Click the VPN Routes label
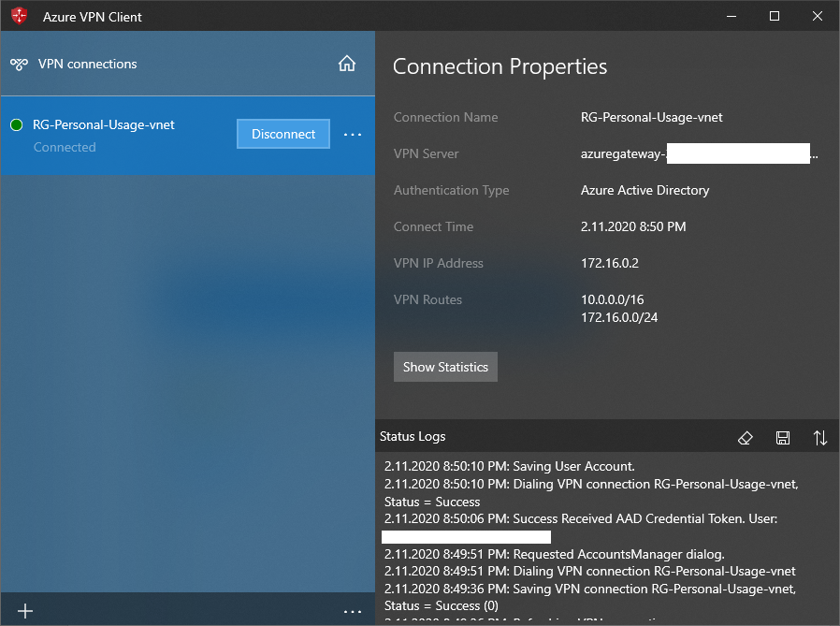 [x=427, y=299]
